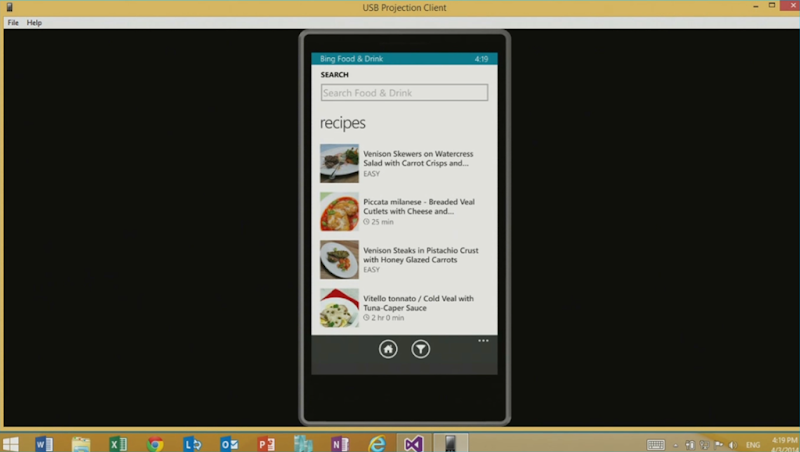The image size is (800, 452).
Task: Click the Windows Start button
Action: pos(11,444)
